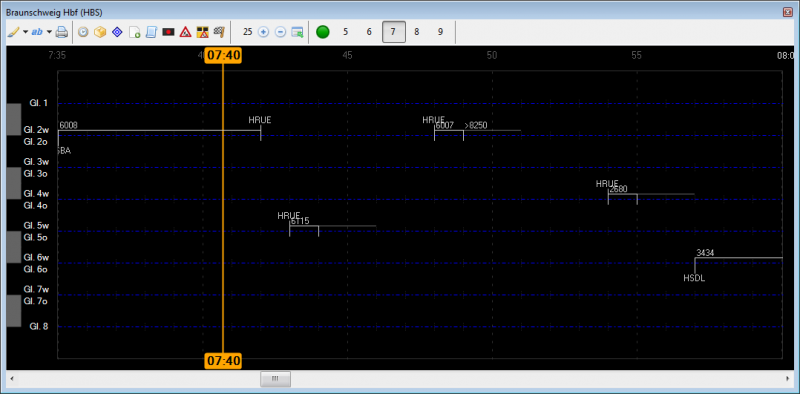
Task: Click the scrollbar right arrow
Action: [x=788, y=379]
